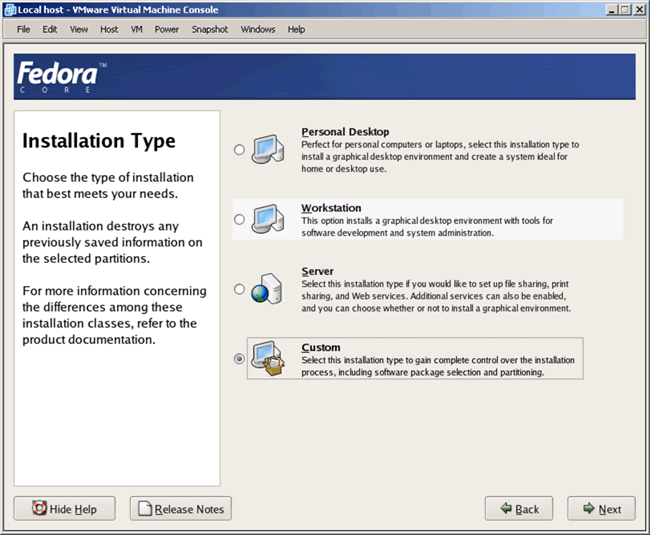This screenshot has width=650, height=535.
Task: Choose the Workstation radio button
Action: pos(238,219)
